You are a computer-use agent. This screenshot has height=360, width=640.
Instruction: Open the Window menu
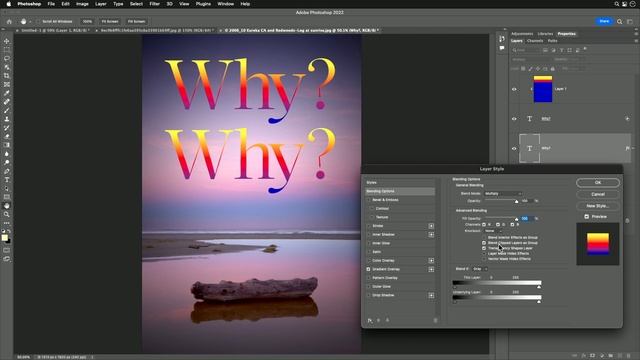225,4
